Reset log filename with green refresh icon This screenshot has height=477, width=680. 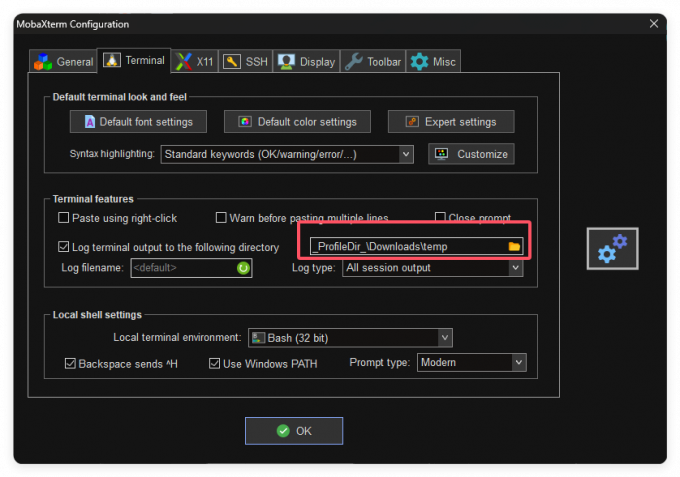pyautogui.click(x=243, y=268)
